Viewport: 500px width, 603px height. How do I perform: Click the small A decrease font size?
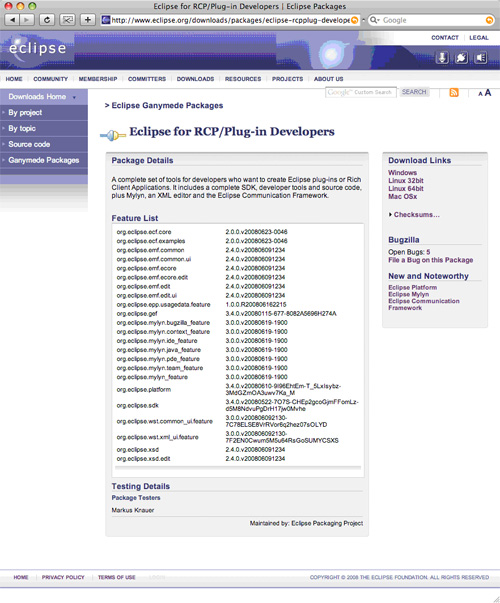pyautogui.click(x=480, y=94)
